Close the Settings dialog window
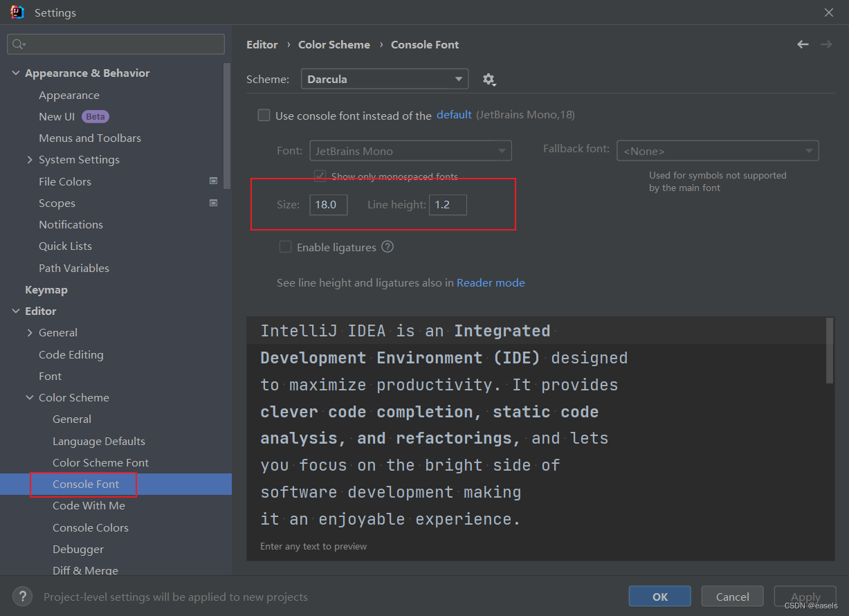The image size is (849, 616). pyautogui.click(x=829, y=12)
